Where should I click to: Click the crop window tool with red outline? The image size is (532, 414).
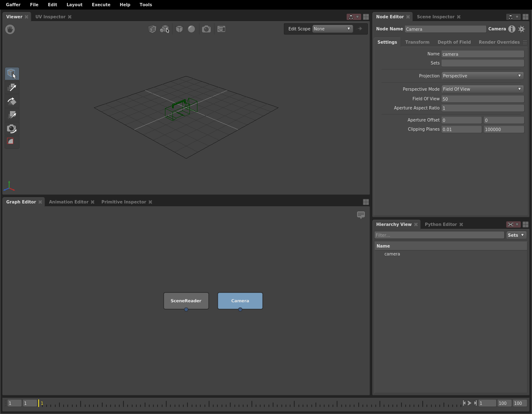tap(12, 142)
